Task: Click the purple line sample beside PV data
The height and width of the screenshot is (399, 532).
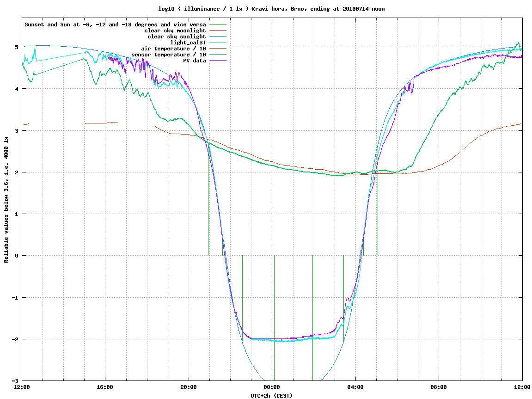Action: click(218, 61)
